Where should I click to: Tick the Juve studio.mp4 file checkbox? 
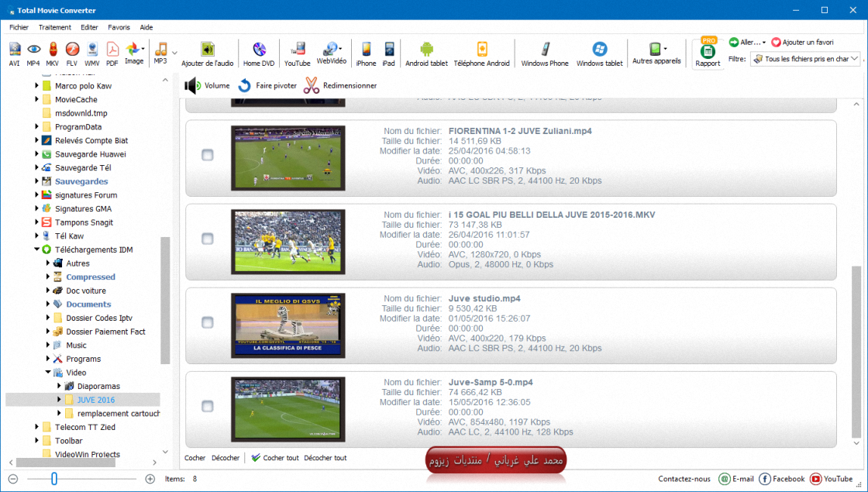pyautogui.click(x=208, y=322)
